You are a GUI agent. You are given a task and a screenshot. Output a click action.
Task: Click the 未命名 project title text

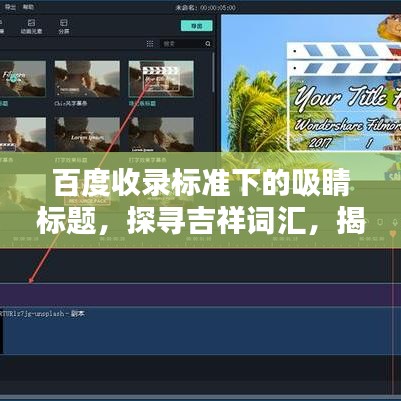[x=206, y=7]
